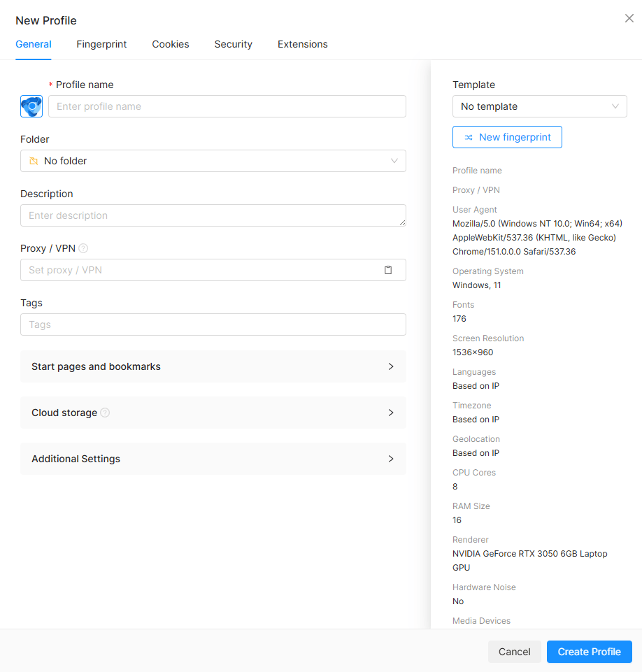Click the Set proxy / VPN field

[x=213, y=270]
